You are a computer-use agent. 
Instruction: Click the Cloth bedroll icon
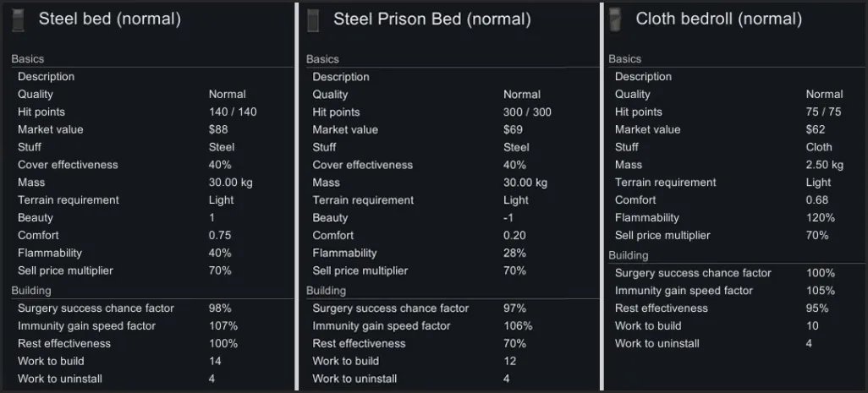point(615,19)
